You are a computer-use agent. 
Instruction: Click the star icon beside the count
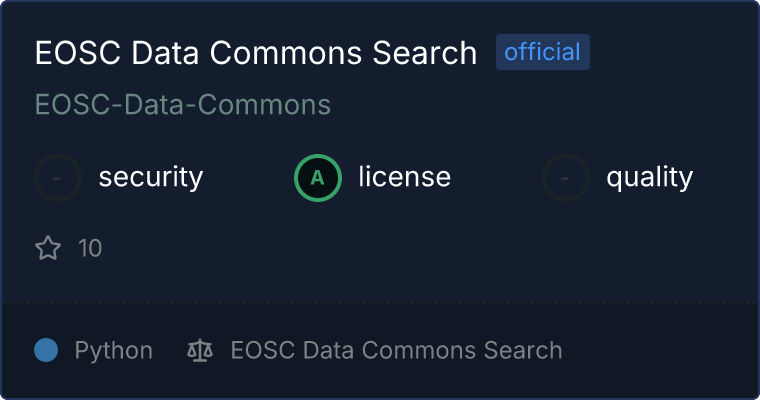48,248
